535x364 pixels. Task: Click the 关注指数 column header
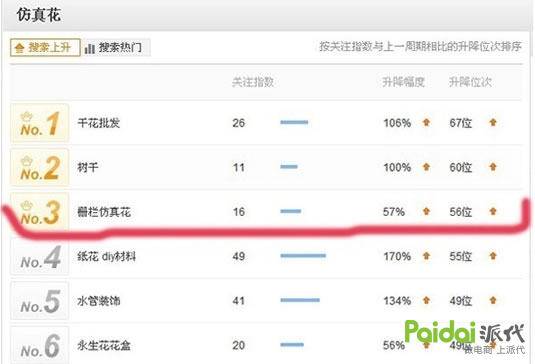coord(253,82)
